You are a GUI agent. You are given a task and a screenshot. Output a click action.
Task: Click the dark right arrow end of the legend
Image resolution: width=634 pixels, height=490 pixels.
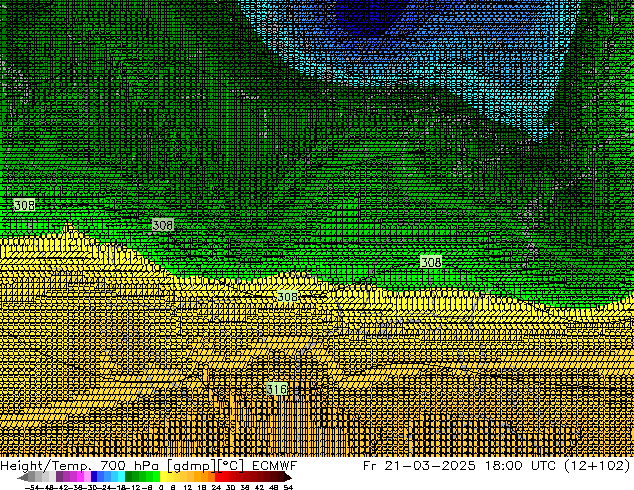click(x=288, y=478)
